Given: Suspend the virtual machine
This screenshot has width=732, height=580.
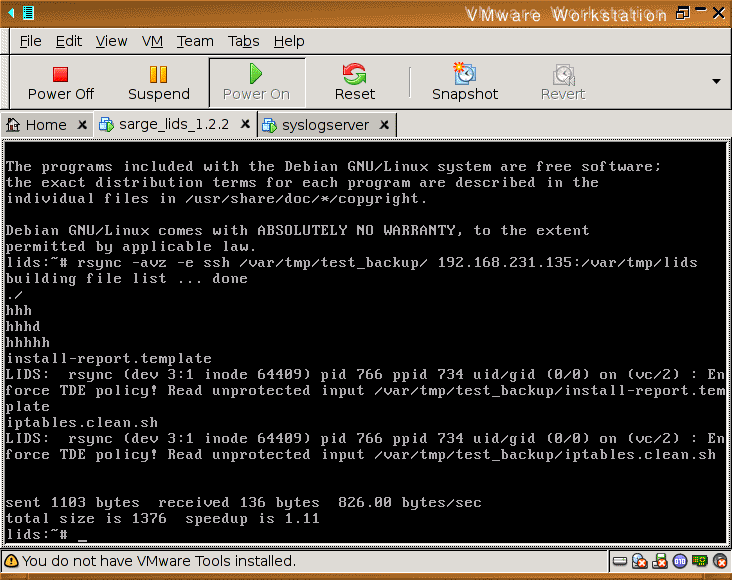Looking at the screenshot, I should tap(159, 83).
